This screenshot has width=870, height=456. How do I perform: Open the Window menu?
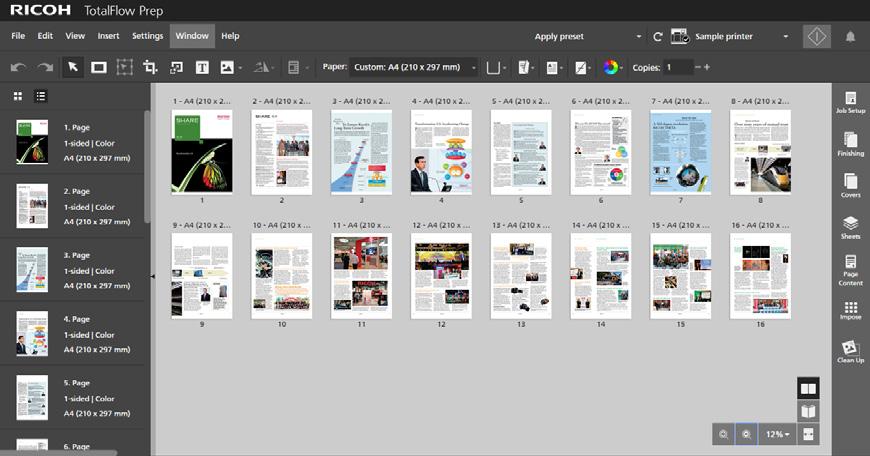(x=192, y=36)
